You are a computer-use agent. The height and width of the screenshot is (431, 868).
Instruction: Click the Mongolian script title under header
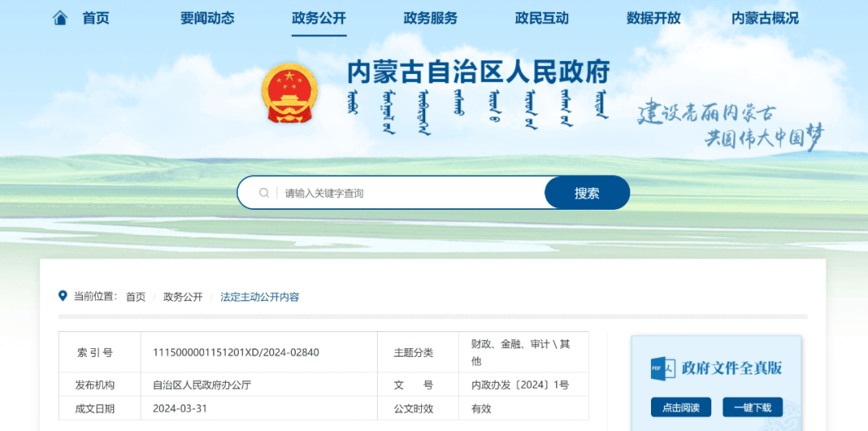478,111
